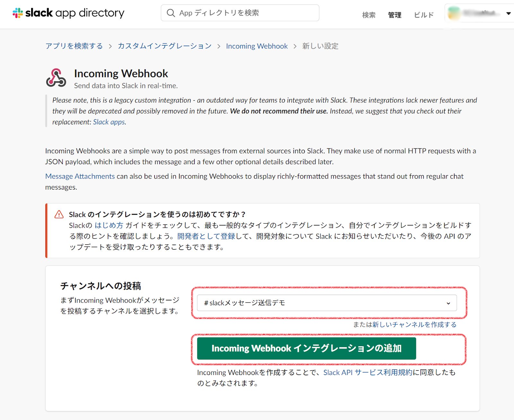Click the 新しい設定 breadcrumb text
The width and height of the screenshot is (514, 420).
(320, 46)
